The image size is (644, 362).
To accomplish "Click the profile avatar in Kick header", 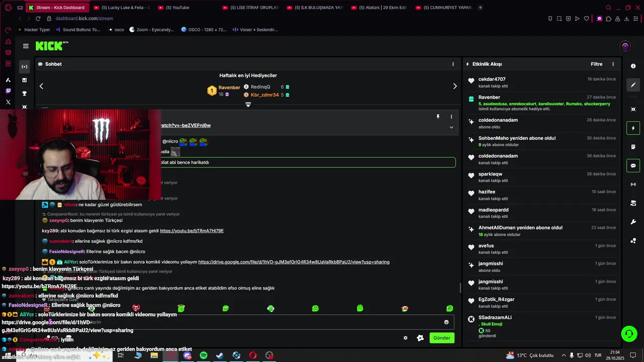I will click(x=625, y=46).
